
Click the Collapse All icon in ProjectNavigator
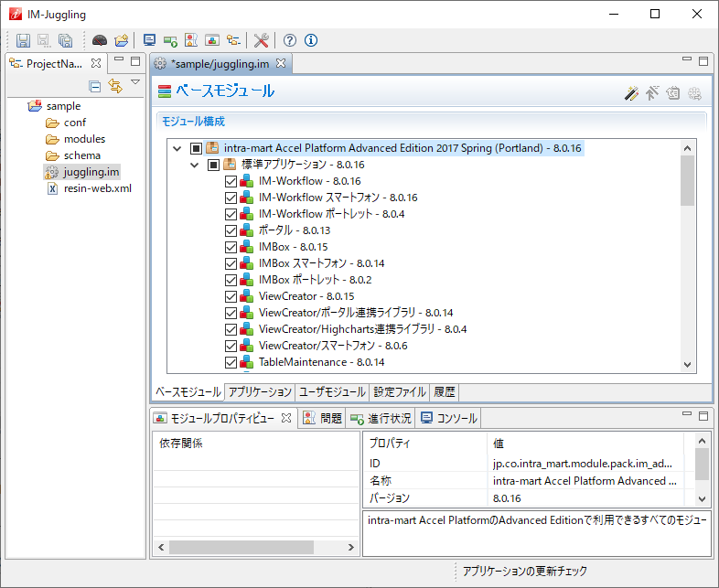pos(95,86)
